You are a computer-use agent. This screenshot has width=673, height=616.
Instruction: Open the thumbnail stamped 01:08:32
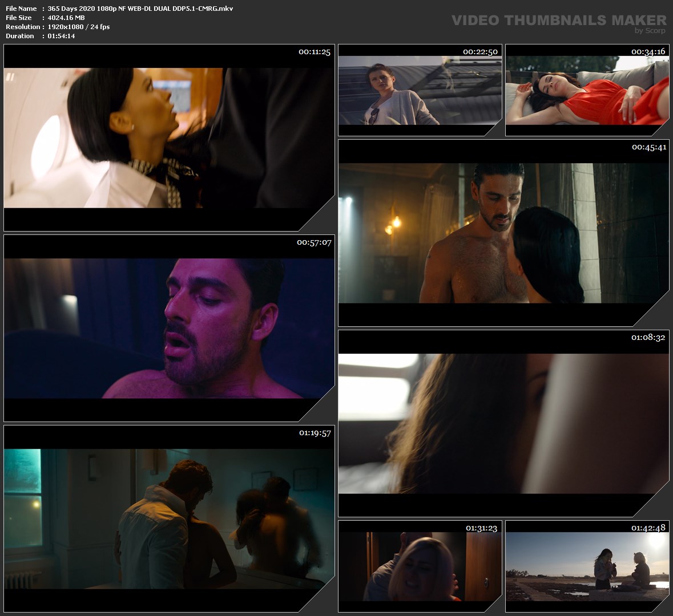click(504, 423)
